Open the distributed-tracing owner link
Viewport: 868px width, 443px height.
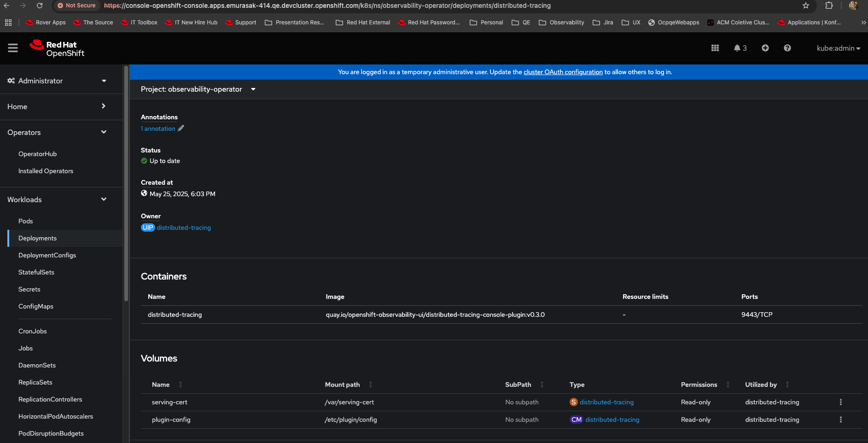[x=184, y=227]
